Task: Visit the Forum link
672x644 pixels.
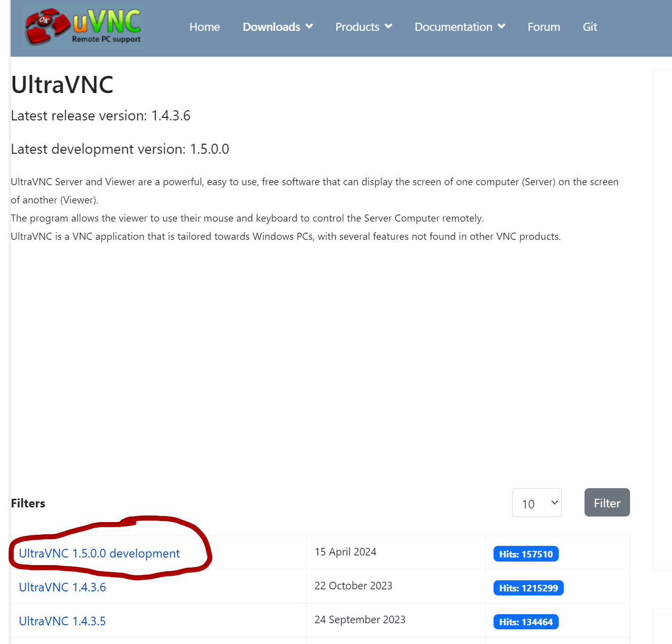Action: pos(544,27)
